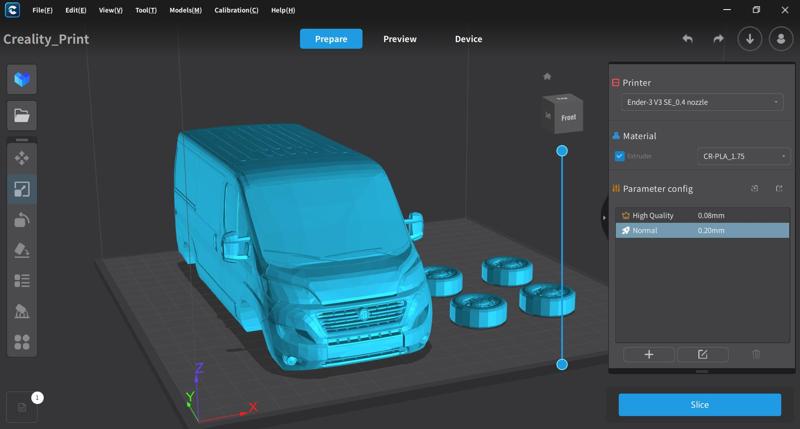Open the File menu
Viewport: 800px width, 429px height.
coord(42,10)
